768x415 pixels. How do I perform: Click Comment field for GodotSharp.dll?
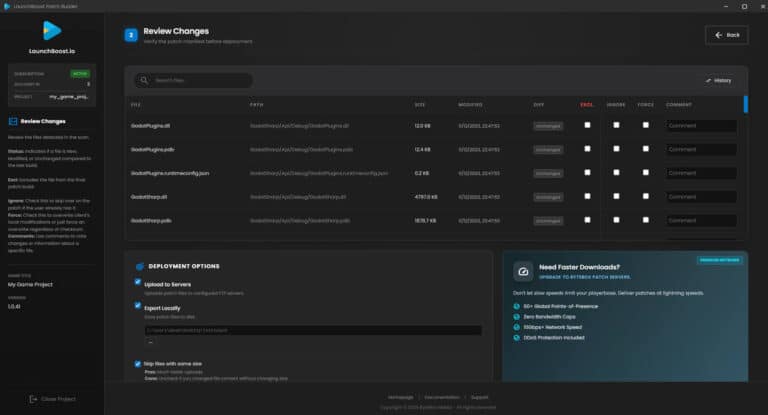tap(701, 197)
